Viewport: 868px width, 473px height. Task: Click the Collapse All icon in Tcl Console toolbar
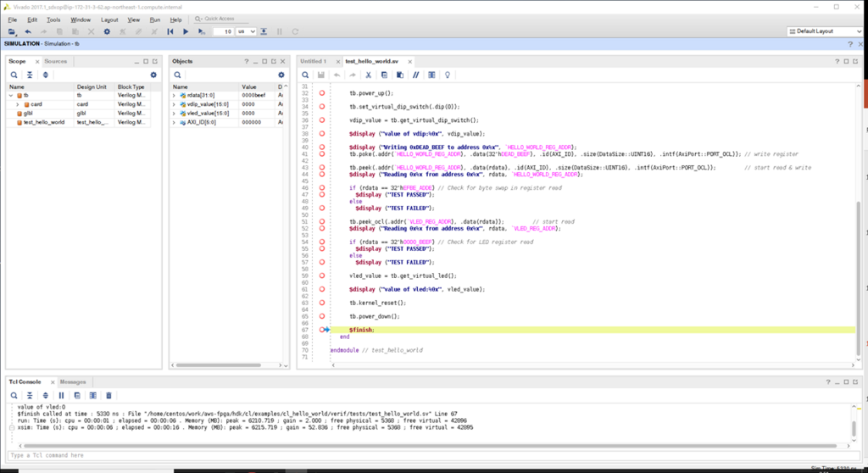30,396
